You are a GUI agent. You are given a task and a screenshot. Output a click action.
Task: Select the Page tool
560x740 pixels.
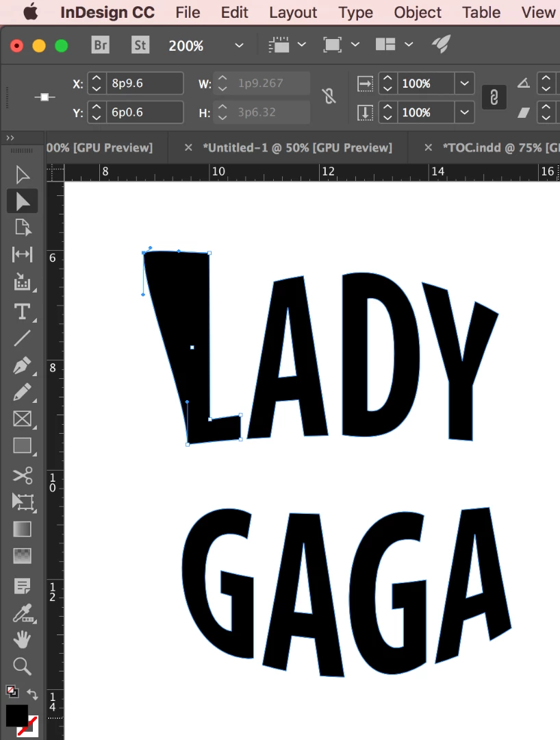tap(22, 227)
